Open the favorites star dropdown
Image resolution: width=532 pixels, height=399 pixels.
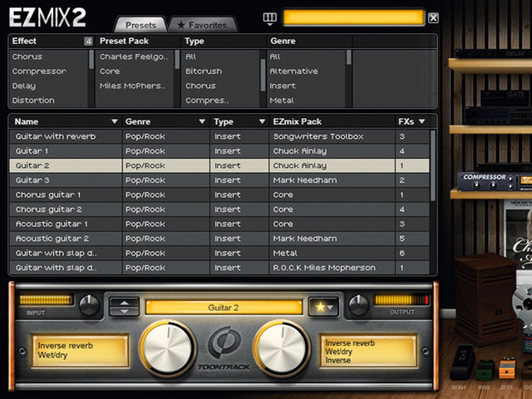pyautogui.click(x=323, y=307)
